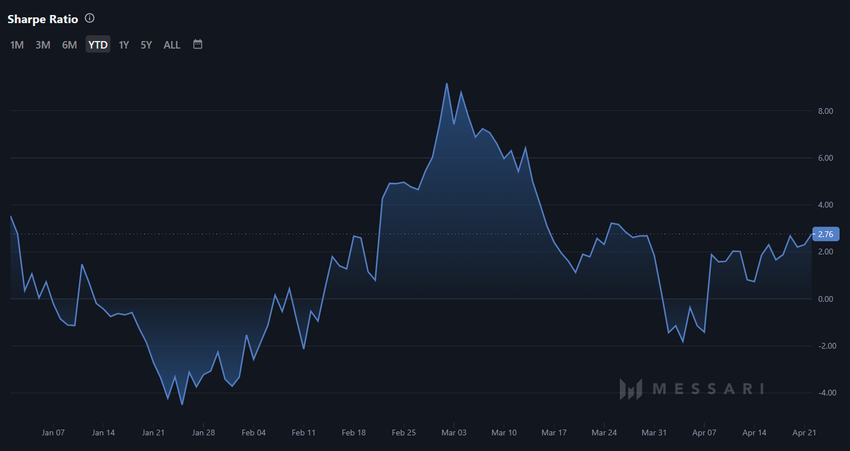
Task: Click the lowest trough before Jan 28
Action: click(x=181, y=404)
